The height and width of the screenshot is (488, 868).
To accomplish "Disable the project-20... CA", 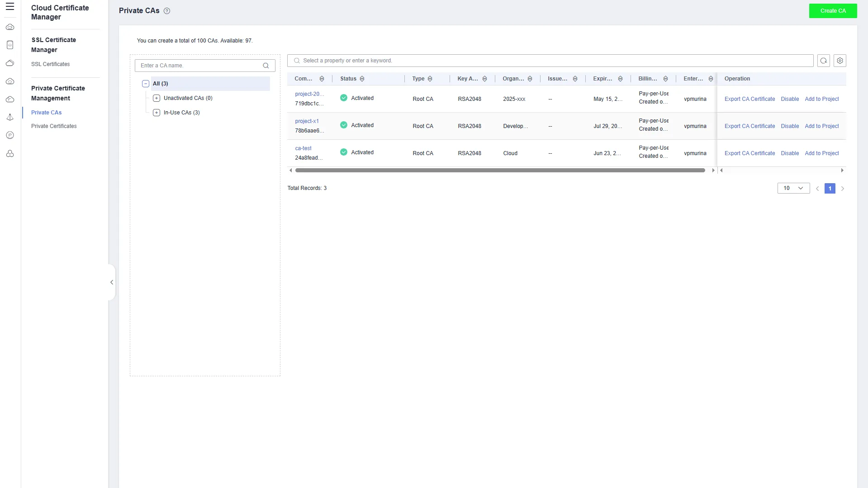I will [790, 99].
